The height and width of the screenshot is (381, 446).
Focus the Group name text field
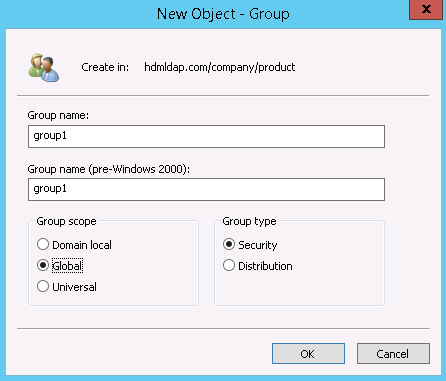coord(206,136)
